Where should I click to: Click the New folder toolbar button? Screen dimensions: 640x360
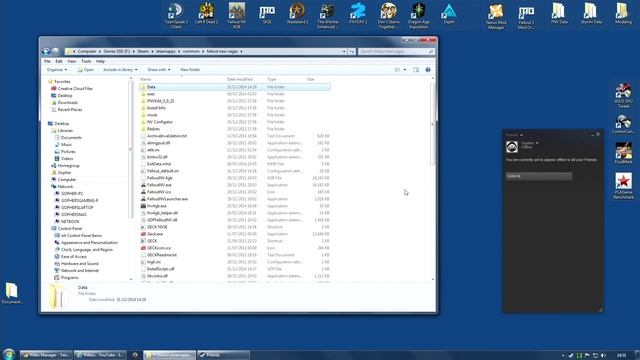pyautogui.click(x=190, y=70)
